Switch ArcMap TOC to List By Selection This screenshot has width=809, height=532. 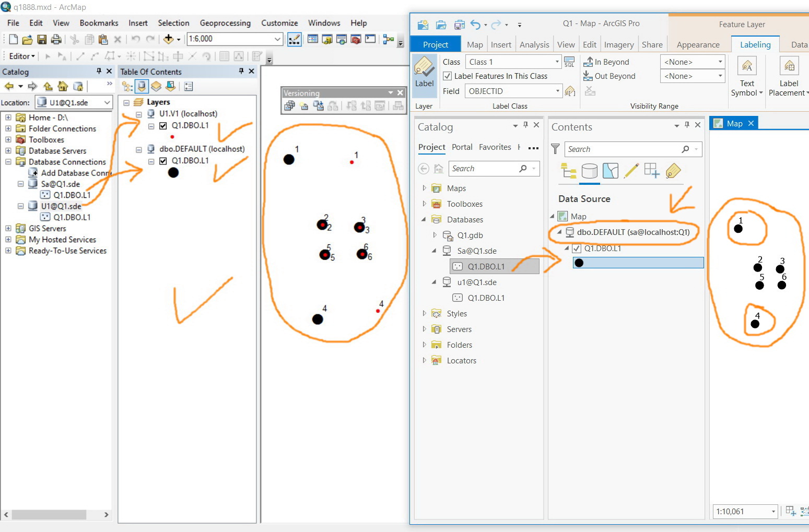(170, 86)
